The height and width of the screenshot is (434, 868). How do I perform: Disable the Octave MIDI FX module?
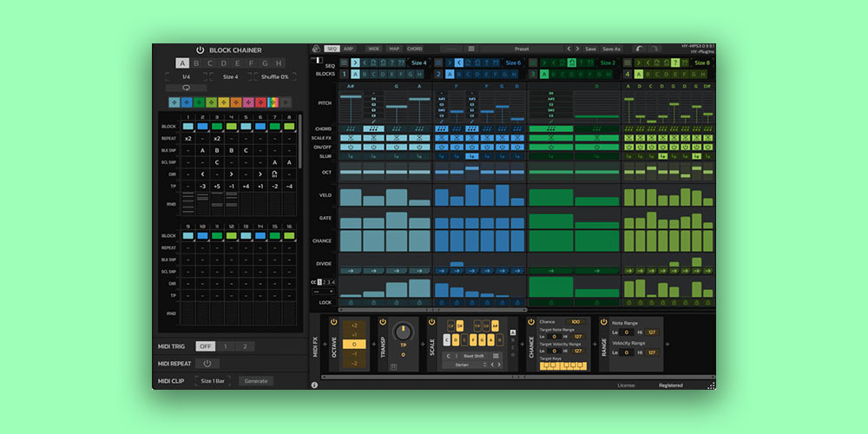[x=336, y=322]
